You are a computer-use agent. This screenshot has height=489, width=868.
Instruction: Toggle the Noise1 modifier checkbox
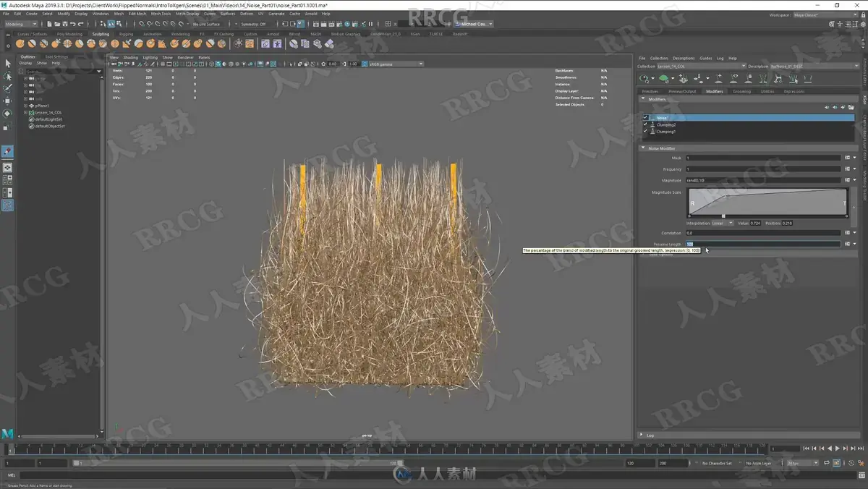[x=646, y=117]
